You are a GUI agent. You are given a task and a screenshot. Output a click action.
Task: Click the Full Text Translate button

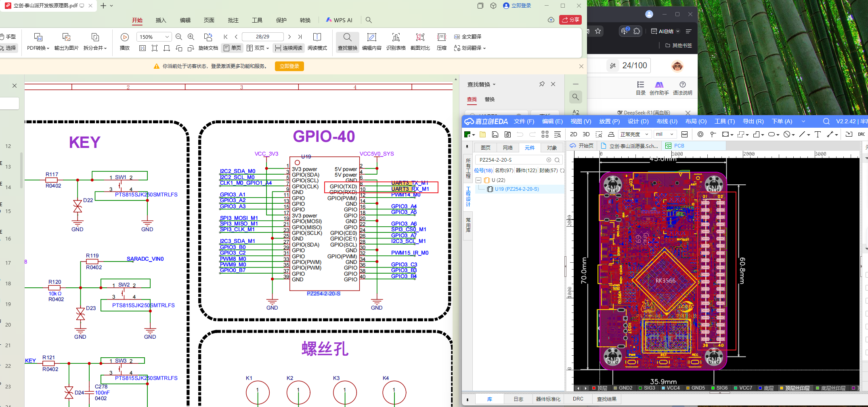point(468,37)
